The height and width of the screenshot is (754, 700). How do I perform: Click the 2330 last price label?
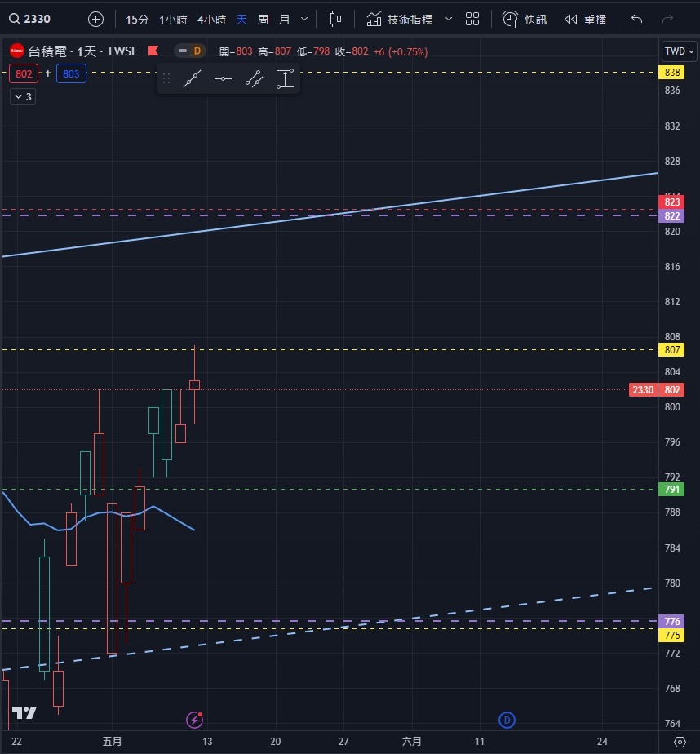(x=643, y=389)
